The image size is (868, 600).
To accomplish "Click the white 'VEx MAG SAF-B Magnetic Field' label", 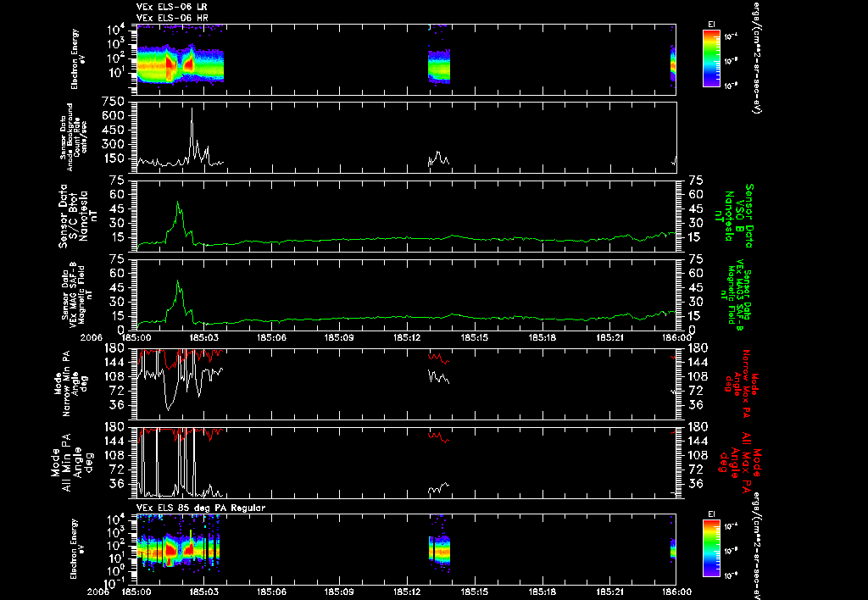I will 77,296.
